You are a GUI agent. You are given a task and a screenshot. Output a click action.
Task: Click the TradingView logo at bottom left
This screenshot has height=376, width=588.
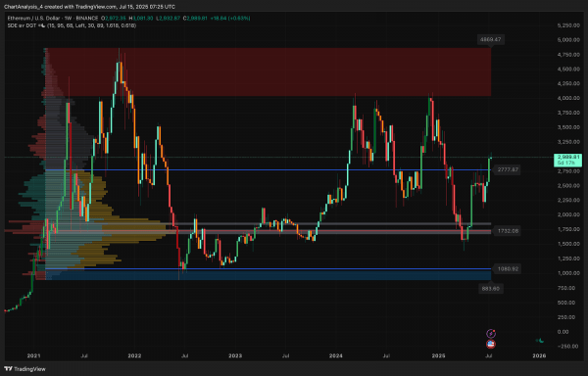click(x=24, y=369)
